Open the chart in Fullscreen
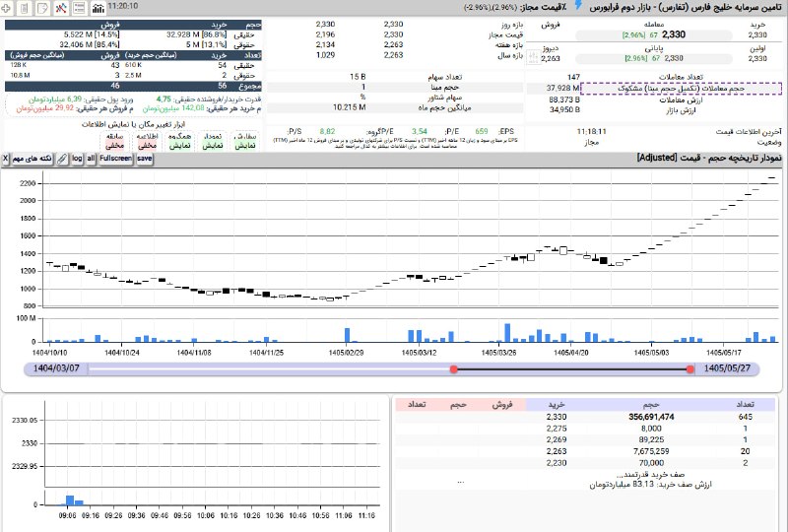Screen dimensions: 788x532 (115, 159)
